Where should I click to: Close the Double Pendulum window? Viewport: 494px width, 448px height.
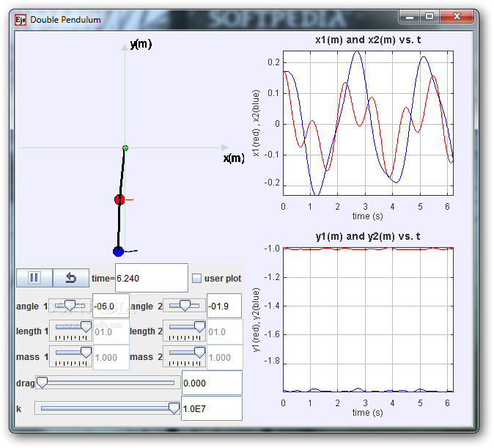[457, 17]
